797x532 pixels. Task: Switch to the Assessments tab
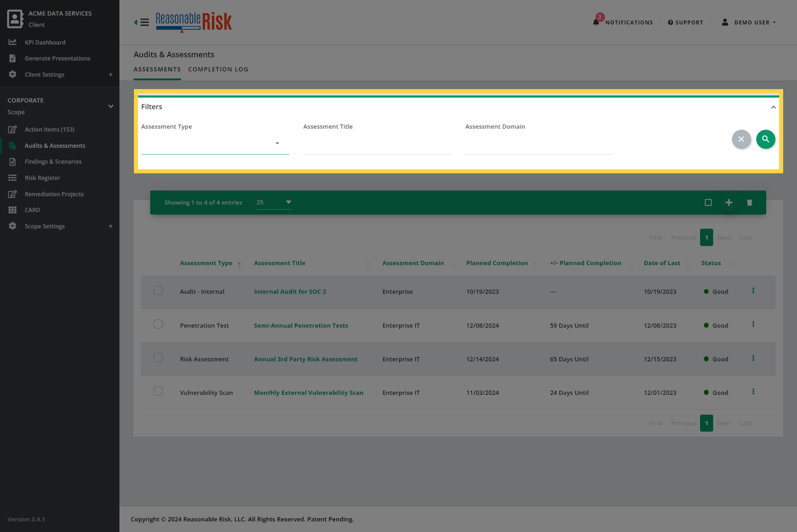point(157,69)
